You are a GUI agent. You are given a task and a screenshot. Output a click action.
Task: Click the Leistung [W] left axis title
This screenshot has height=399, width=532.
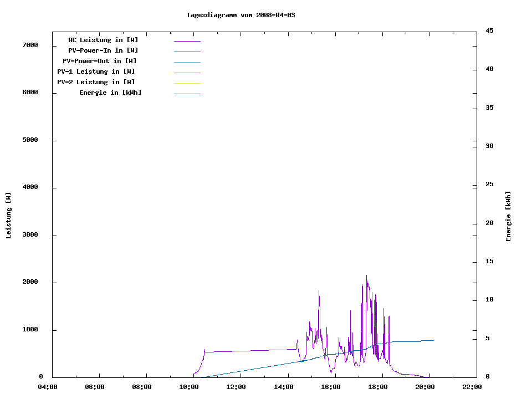[x=8, y=216]
